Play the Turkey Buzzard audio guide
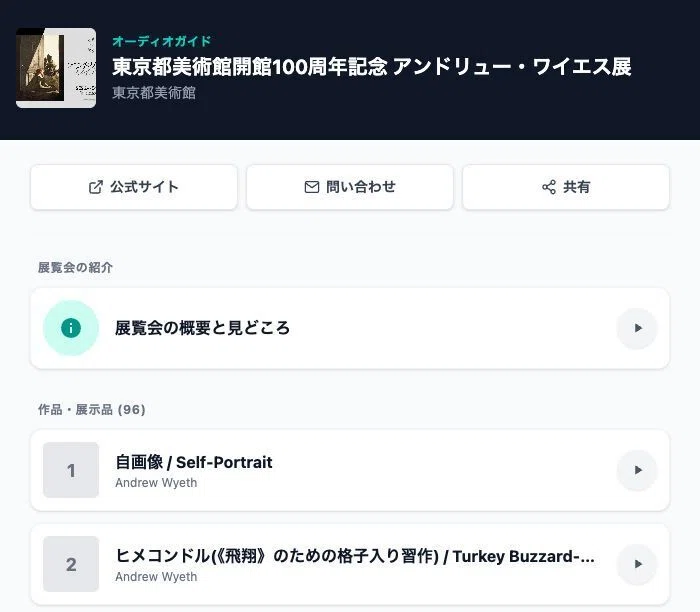The image size is (700, 612). click(x=637, y=564)
